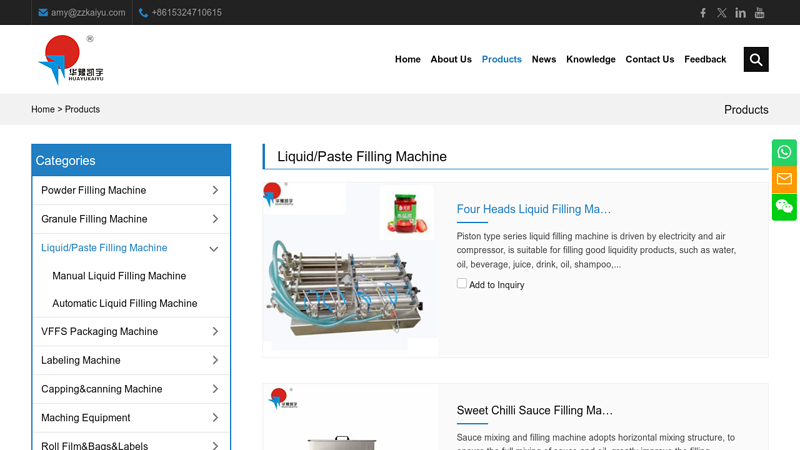Open the Facebook social icon
This screenshot has height=450, width=800.
[703, 13]
